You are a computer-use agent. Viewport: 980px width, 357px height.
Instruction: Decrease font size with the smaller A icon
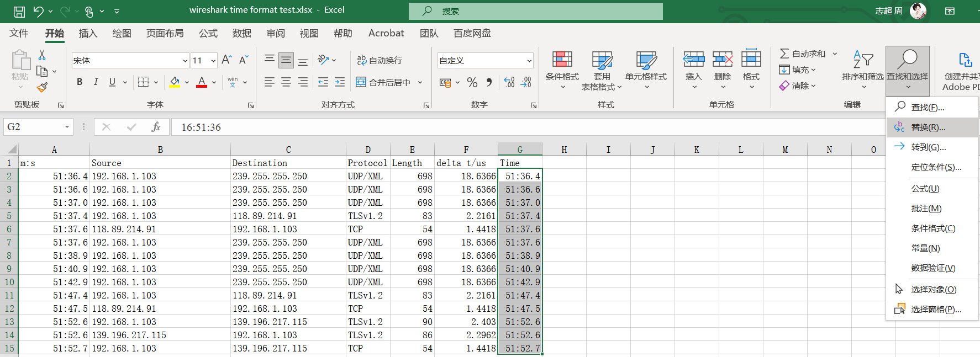click(244, 60)
